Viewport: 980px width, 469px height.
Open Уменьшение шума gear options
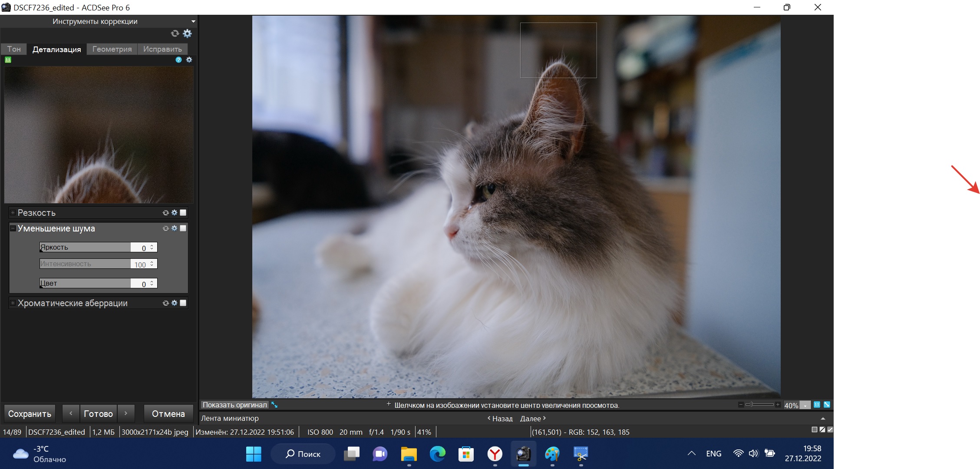click(174, 228)
